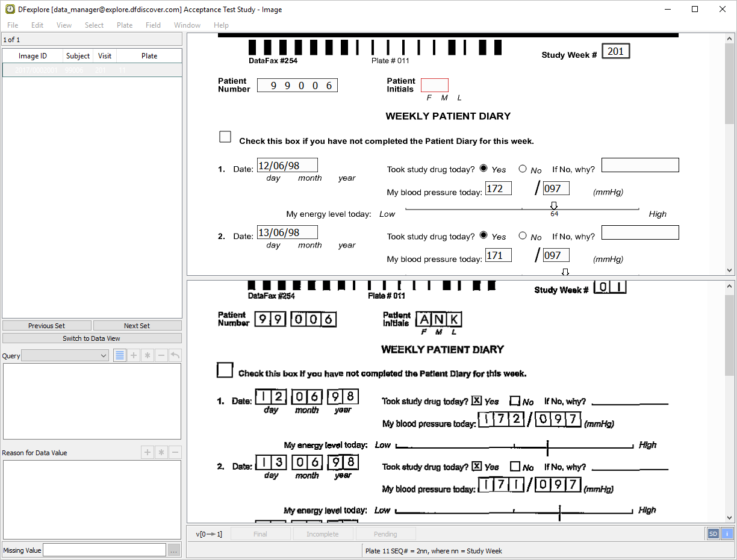This screenshot has width=737, height=560.
Task: Open the Missing Value browse ellipsis button
Action: [x=174, y=550]
